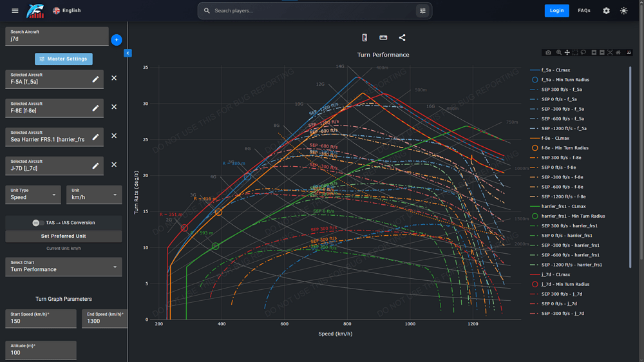
Task: Open the Select Chart dropdown
Action: click(x=64, y=267)
